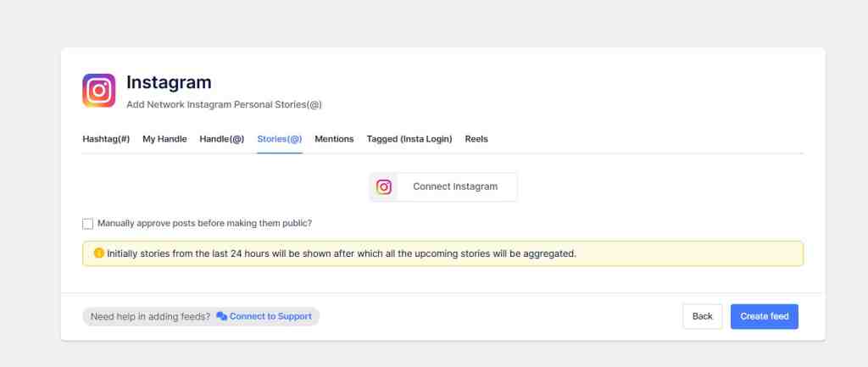This screenshot has height=367, width=868.
Task: Click the large Instagram logo in the header
Action: [x=98, y=91]
